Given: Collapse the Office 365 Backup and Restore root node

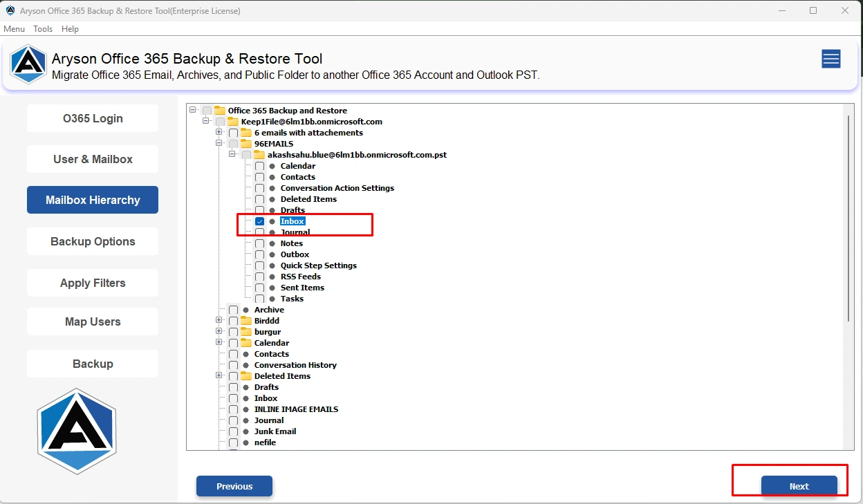Looking at the screenshot, I should [x=193, y=110].
